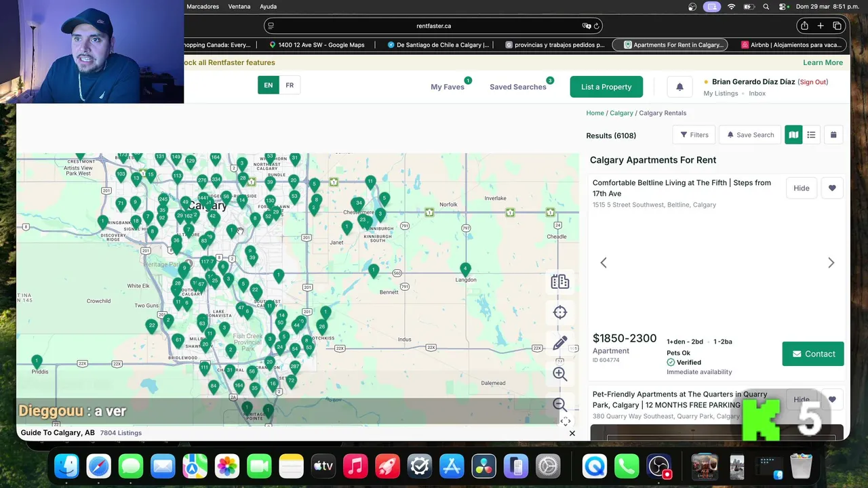Open DaVinci Resolve from the dock
Image resolution: width=868 pixels, height=488 pixels.
484,466
